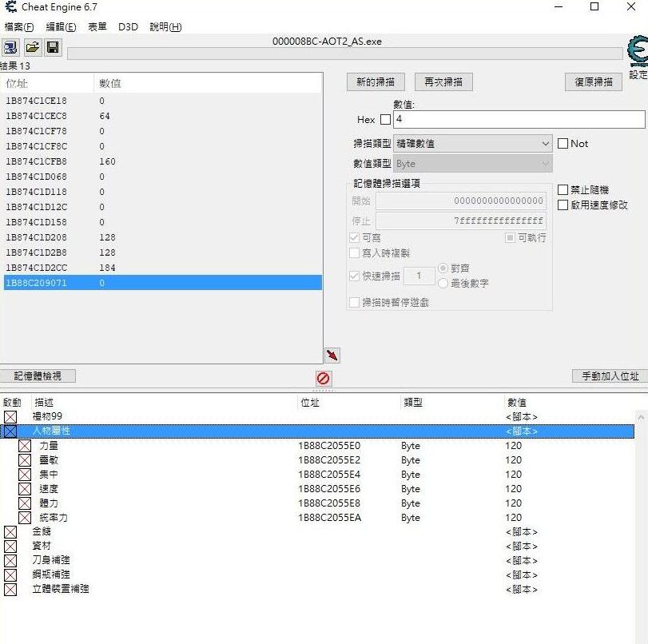Open the 說明(H) menu
The image size is (648, 644).
tap(165, 27)
